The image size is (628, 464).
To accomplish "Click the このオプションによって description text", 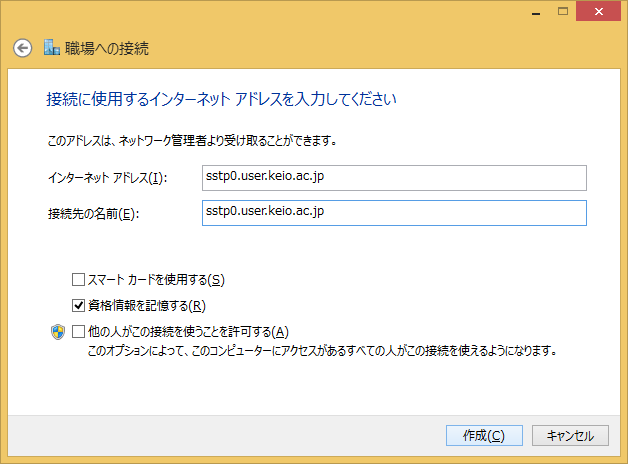I will point(321,352).
